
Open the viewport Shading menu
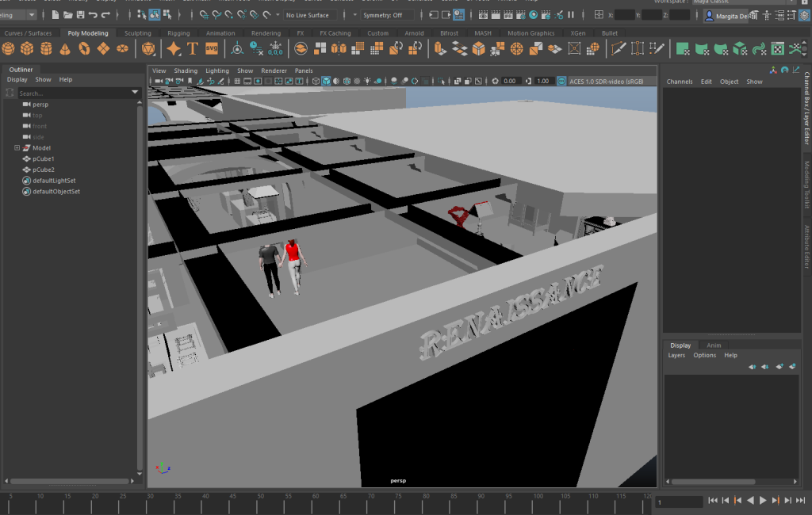tap(186, 71)
